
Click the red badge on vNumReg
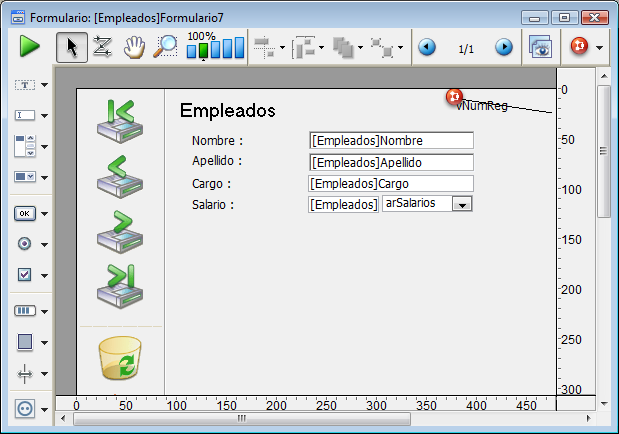coord(454,96)
